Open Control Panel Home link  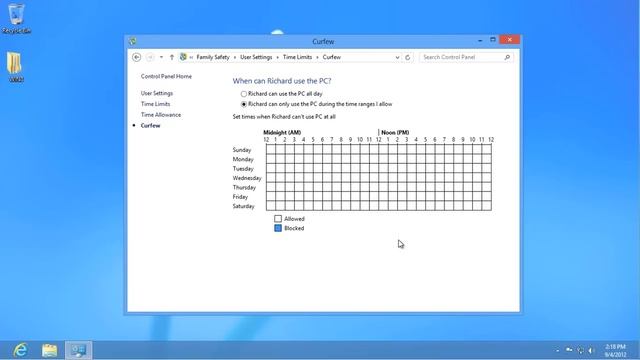[166, 76]
